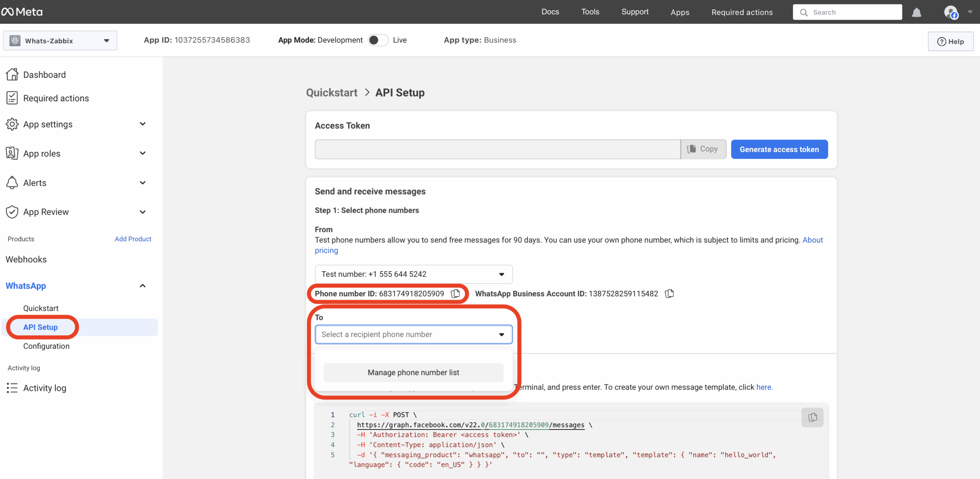Copy the WhatsApp Business Account ID
This screenshot has height=479, width=980.
[x=669, y=294]
